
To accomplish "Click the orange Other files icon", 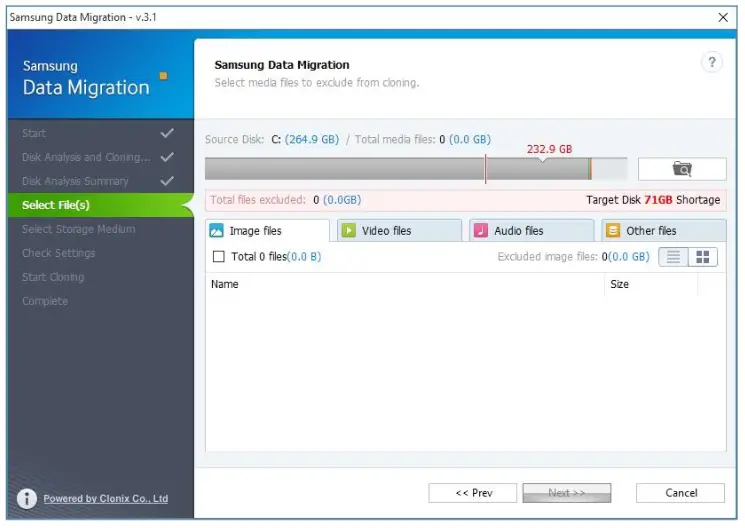I will 613,230.
